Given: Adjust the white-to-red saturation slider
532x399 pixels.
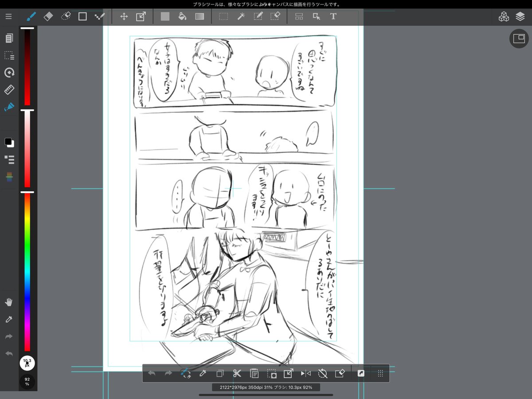Looking at the screenshot, I should coord(27,149).
